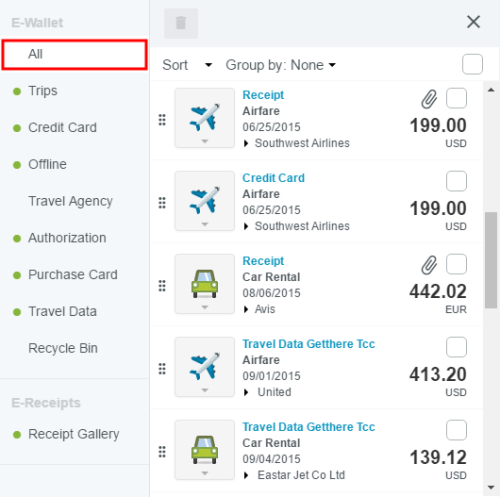Click the trash delete icon
This screenshot has height=497, width=500.
click(x=181, y=23)
